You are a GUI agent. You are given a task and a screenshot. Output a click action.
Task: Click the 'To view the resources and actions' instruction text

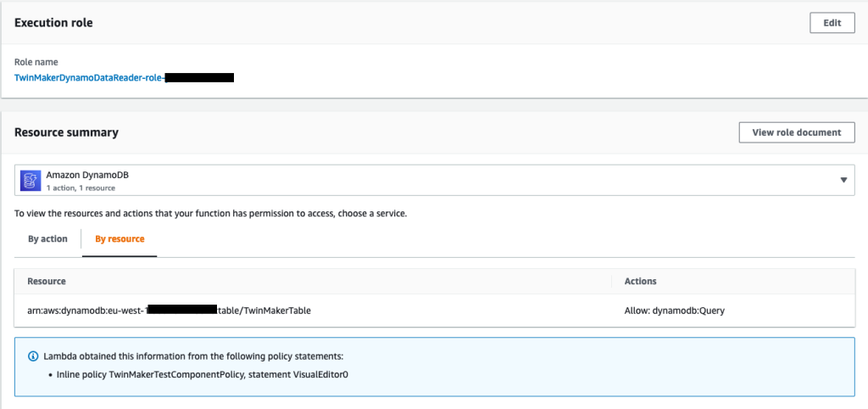[x=211, y=213]
